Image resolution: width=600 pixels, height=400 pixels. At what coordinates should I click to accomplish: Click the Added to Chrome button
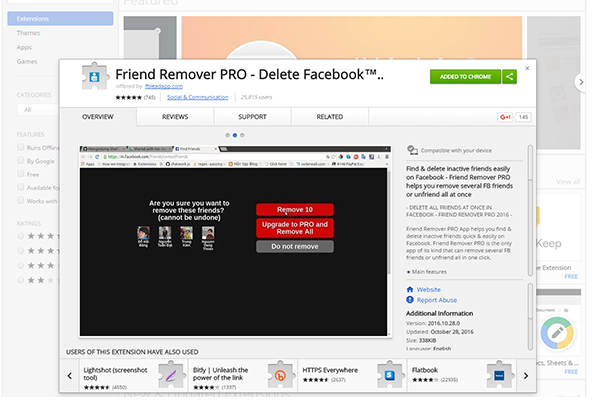point(465,77)
